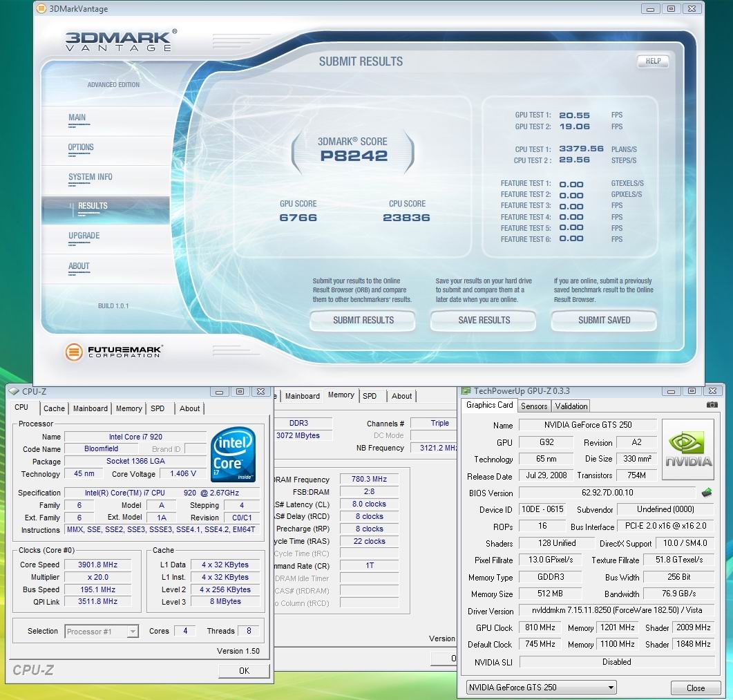Click the GPU-Z title bar icon
This screenshot has width=733, height=700.
tap(466, 391)
